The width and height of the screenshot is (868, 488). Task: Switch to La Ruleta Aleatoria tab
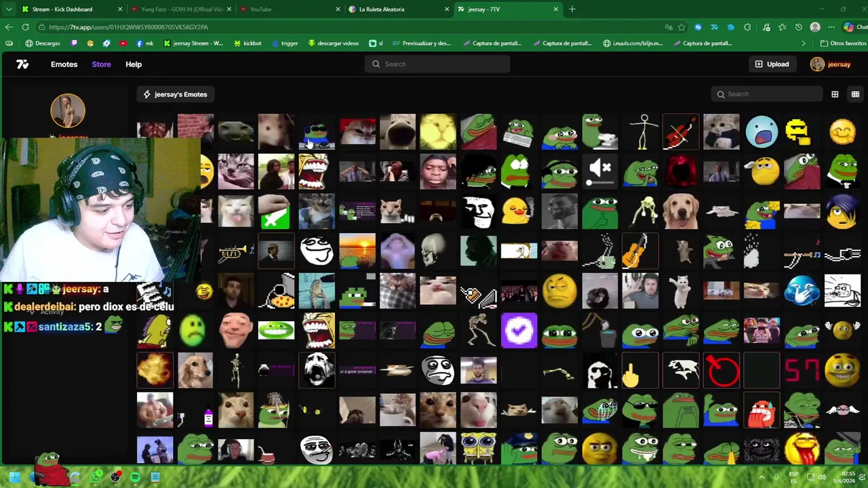pyautogui.click(x=399, y=9)
